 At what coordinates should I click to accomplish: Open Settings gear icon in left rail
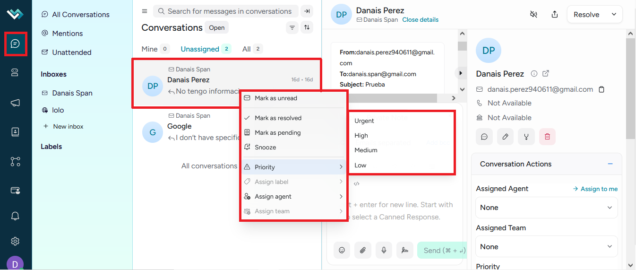coord(15,241)
